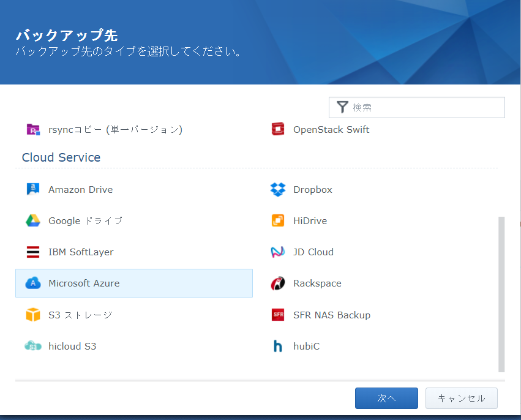
Task: Click the HiDrive orange icon
Action: coord(278,220)
